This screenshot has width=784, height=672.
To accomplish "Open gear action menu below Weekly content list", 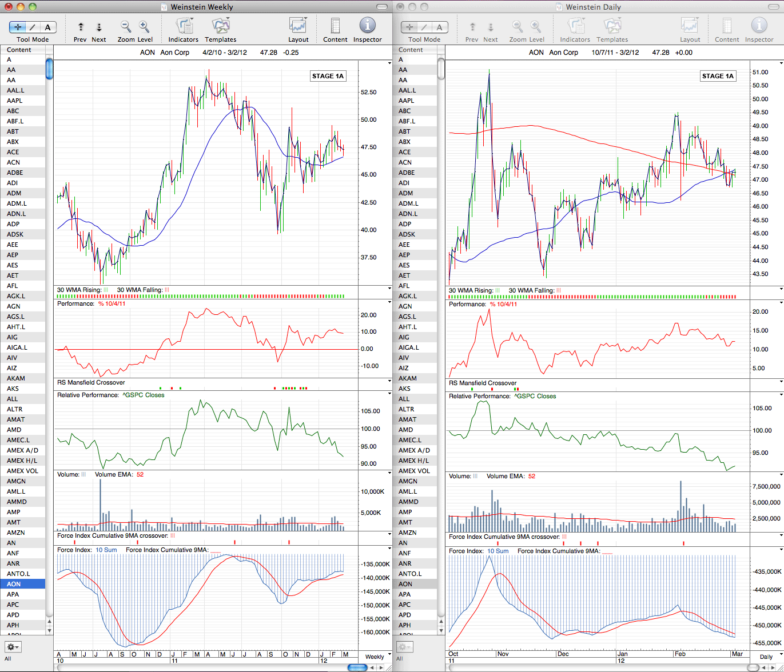I will tap(13, 647).
